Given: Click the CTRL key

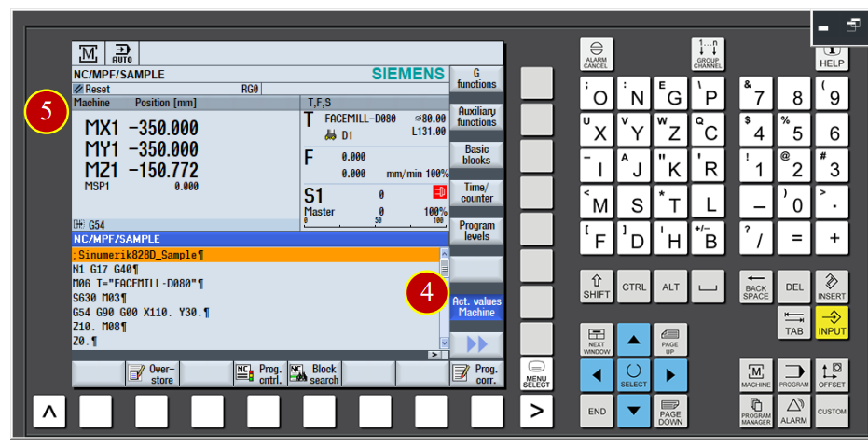Looking at the screenshot, I should click(633, 287).
